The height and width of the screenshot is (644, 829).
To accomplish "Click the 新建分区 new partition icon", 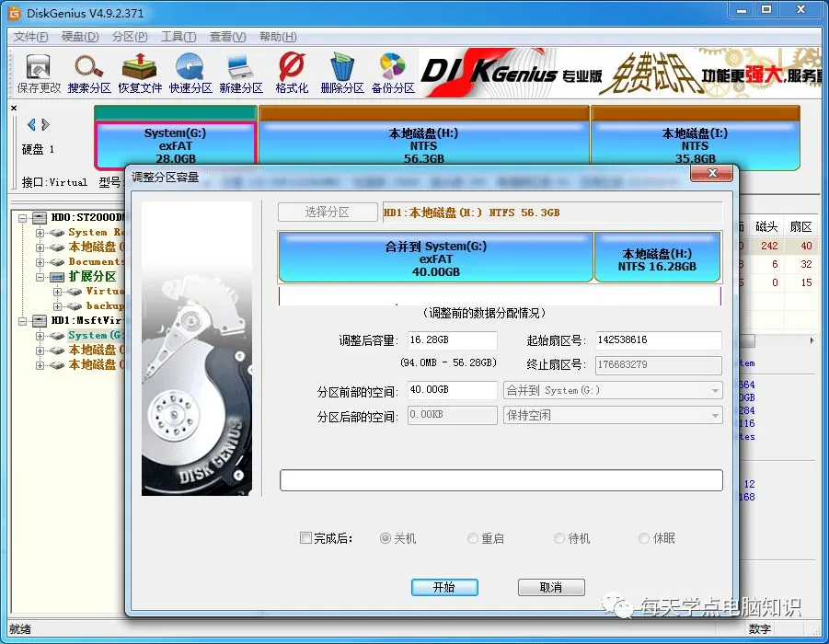I will click(x=241, y=74).
